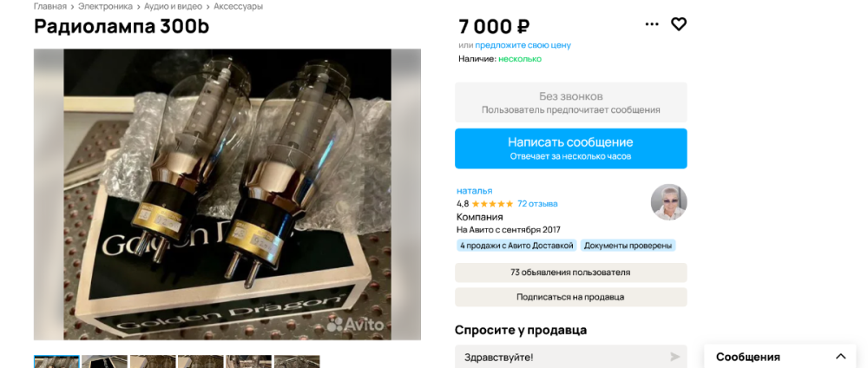The width and height of the screenshot is (868, 368).
Task: Select the second photo thumbnail
Action: point(105,362)
